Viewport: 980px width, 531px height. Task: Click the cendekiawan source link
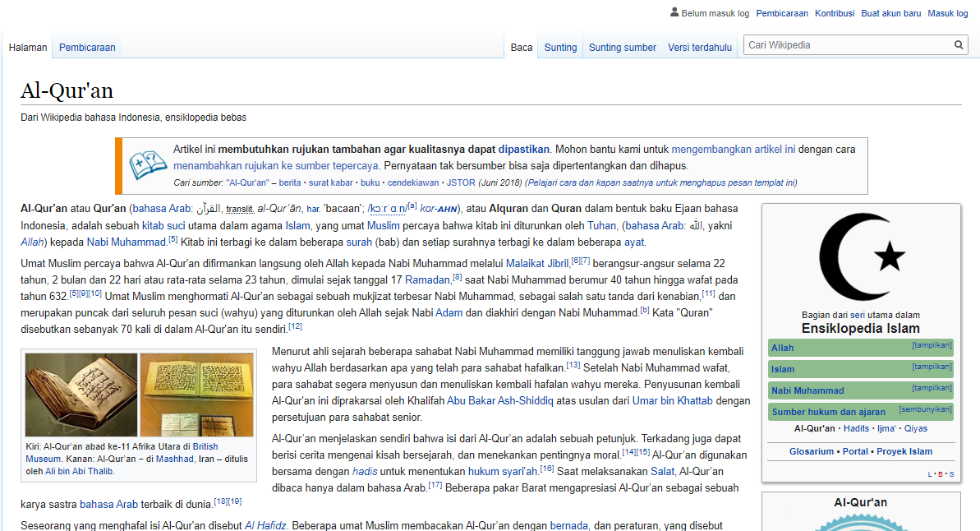tap(413, 182)
